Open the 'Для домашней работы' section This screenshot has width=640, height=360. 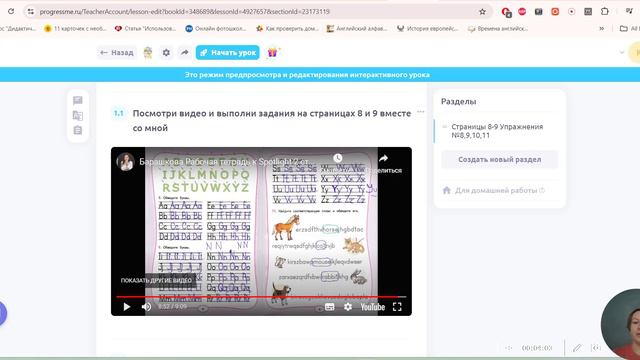pos(496,191)
